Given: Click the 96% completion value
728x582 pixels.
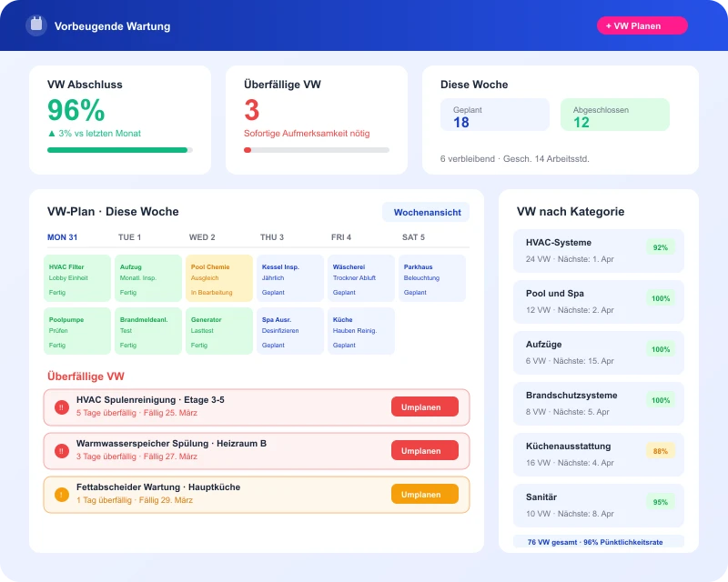Looking at the screenshot, I should point(76,110).
